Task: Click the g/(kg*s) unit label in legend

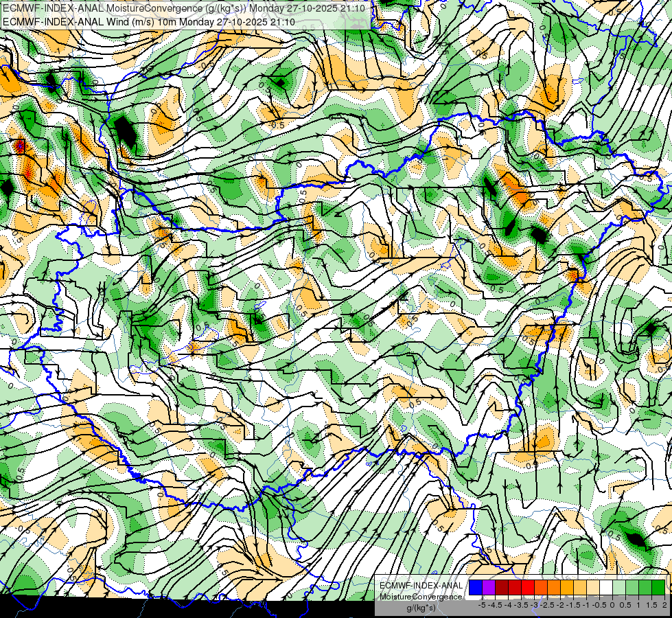Action: click(421, 608)
